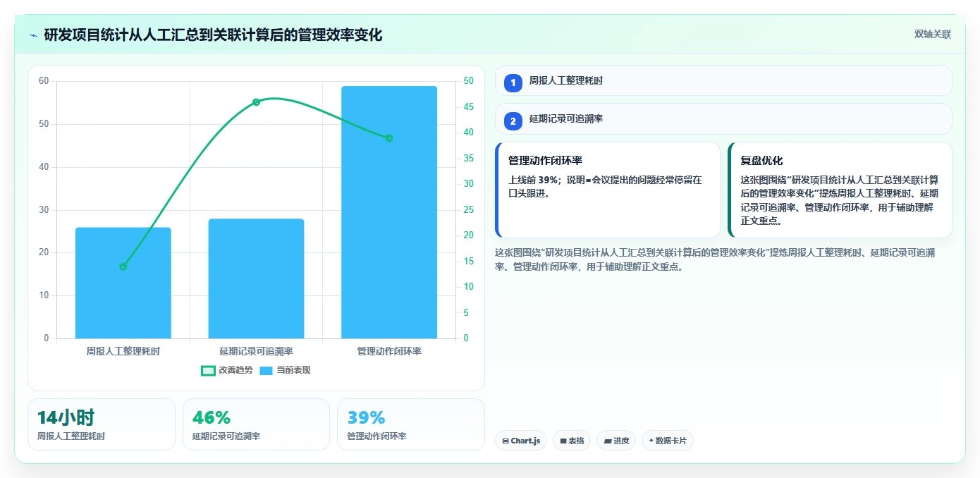This screenshot has height=478, width=980.
Task: Click the page title 研发项目统计从人工汇总到关联计算后的管理效率变化
Action: pyautogui.click(x=213, y=35)
